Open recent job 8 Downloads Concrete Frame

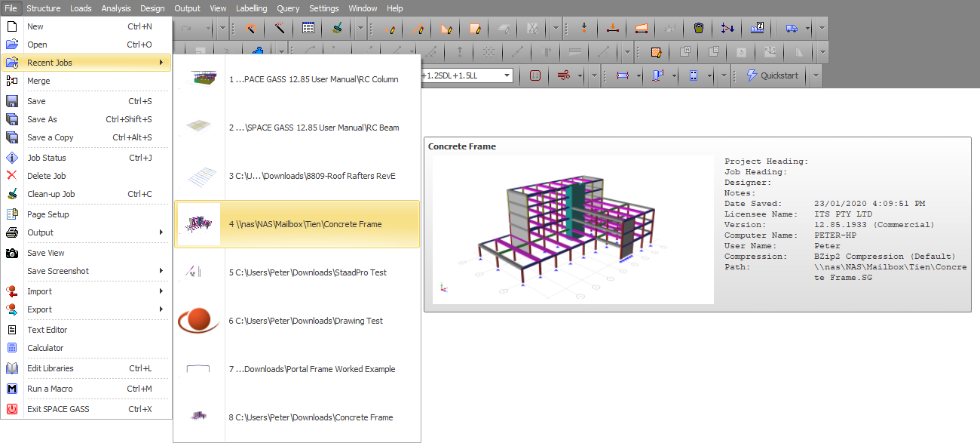(297, 417)
